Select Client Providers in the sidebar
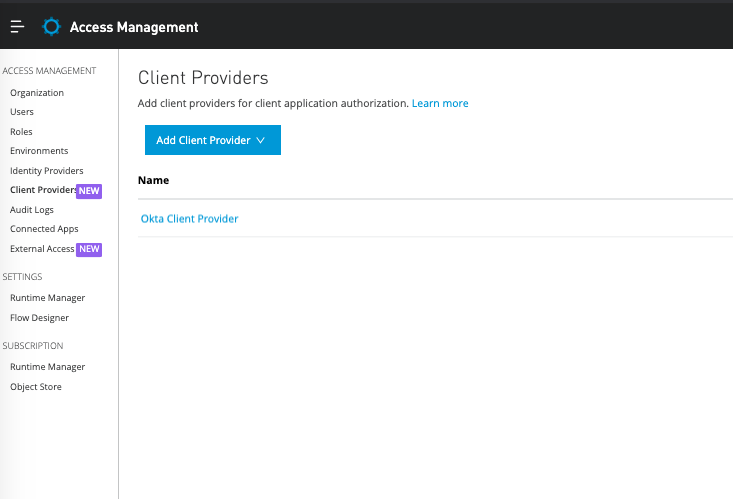This screenshot has height=499, width=733. 42,190
